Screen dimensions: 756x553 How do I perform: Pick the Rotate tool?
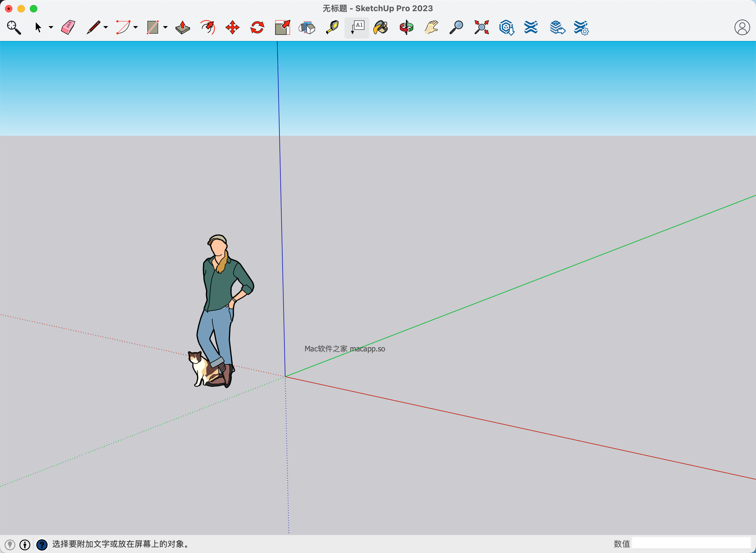257,27
